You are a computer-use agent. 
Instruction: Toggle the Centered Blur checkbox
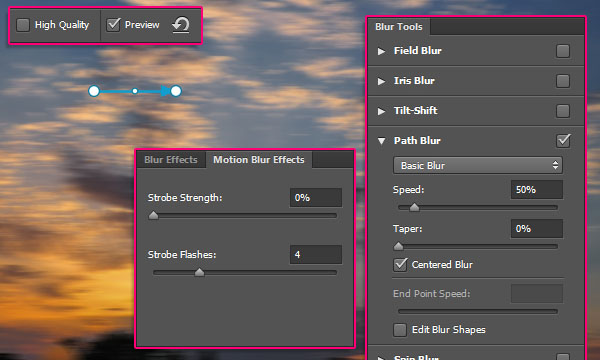[x=400, y=265]
